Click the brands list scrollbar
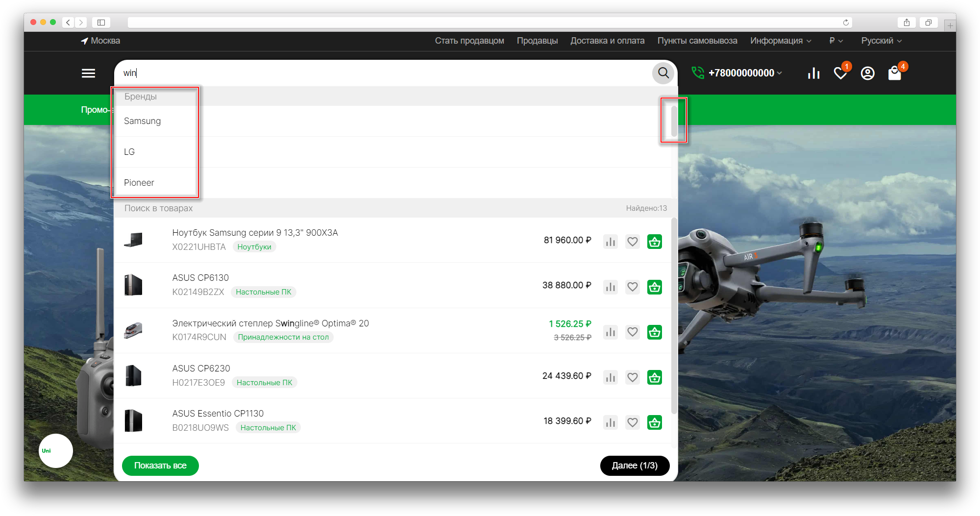980x516 pixels. pos(674,121)
